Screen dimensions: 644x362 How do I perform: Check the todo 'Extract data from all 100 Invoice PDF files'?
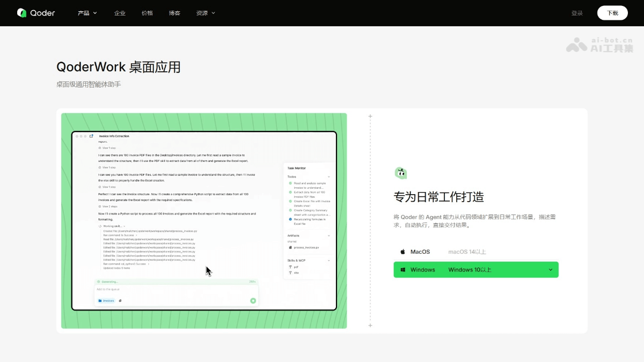tap(290, 191)
